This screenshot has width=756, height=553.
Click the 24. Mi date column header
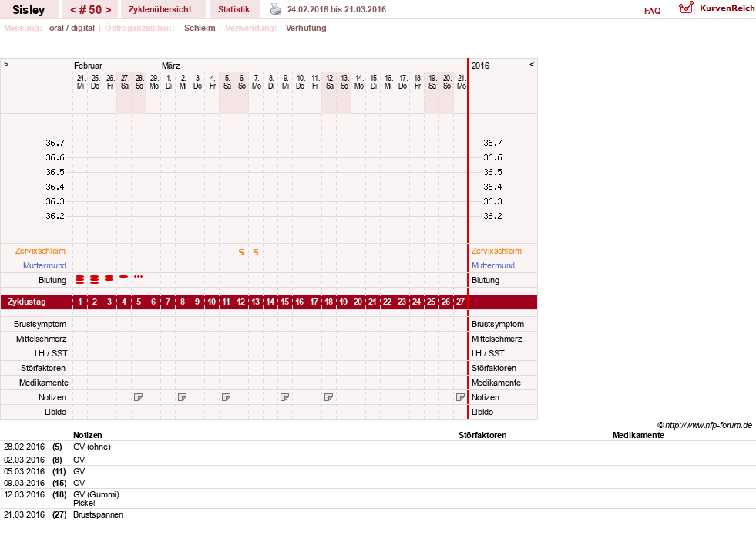80,82
